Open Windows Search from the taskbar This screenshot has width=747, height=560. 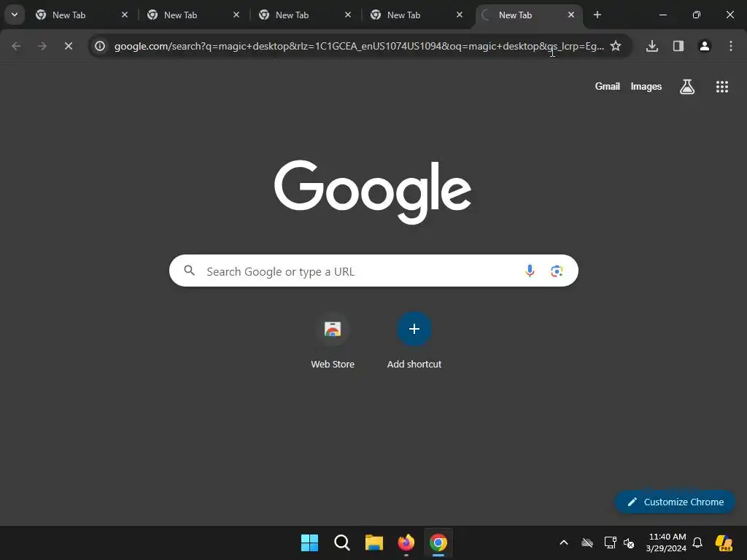click(x=342, y=542)
